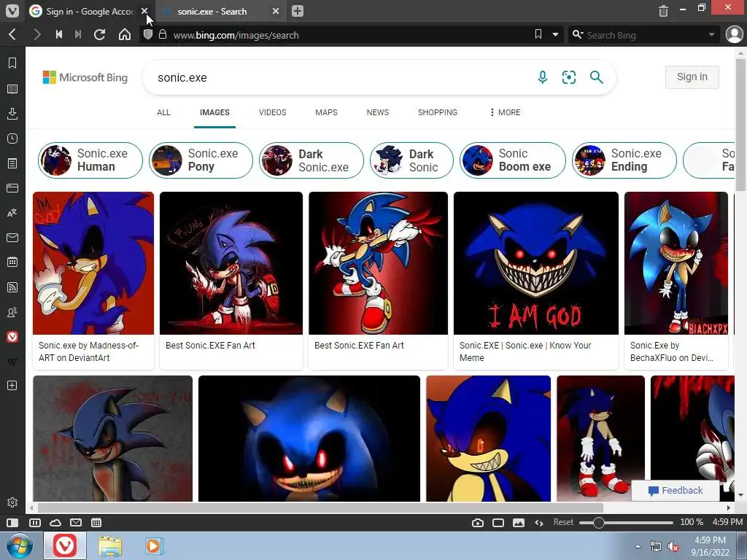The image size is (747, 560).
Task: Click the Bing Sign in button
Action: (x=692, y=77)
